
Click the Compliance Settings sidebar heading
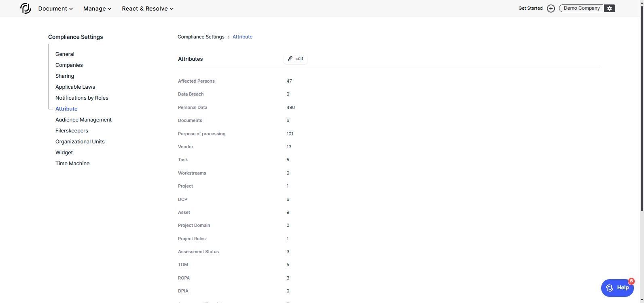click(x=75, y=37)
